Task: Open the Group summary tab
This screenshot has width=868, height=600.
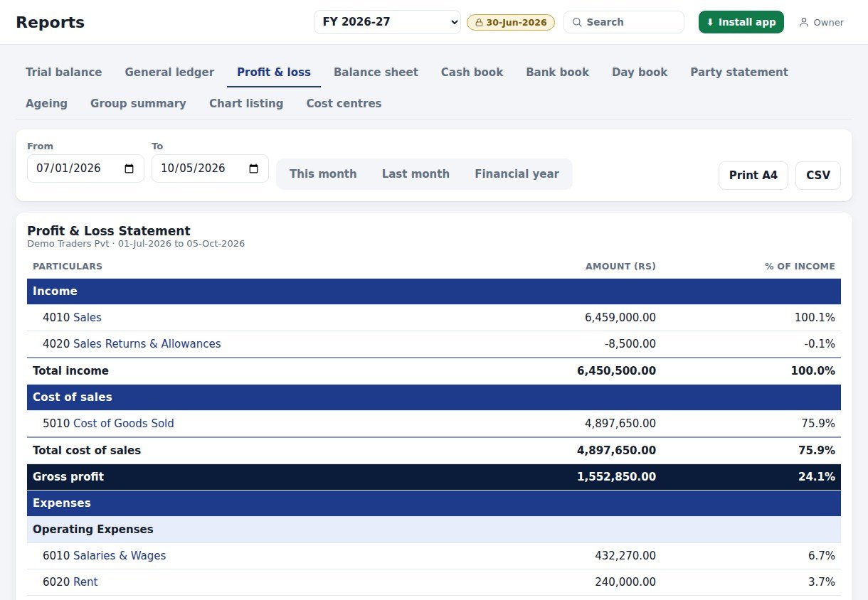Action: point(138,103)
